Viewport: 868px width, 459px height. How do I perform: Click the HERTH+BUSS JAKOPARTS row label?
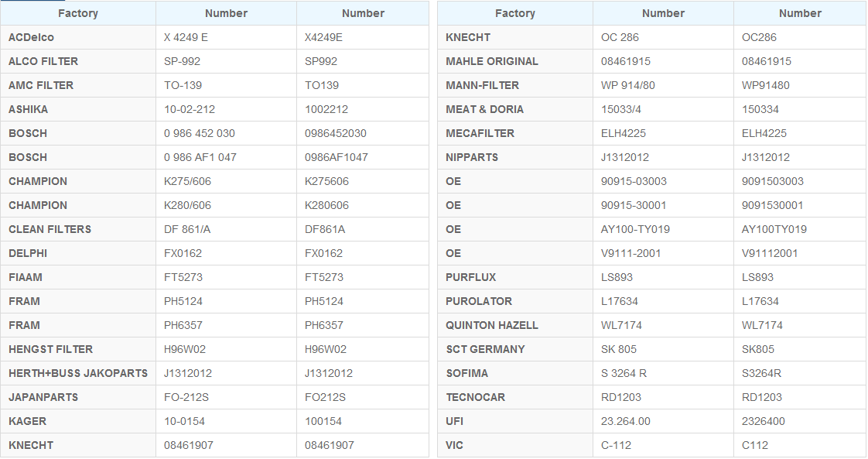[78, 373]
